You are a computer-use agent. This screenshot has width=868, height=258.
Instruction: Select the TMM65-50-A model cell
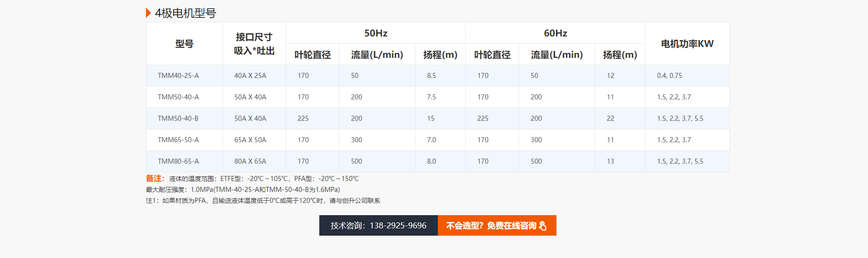(x=178, y=140)
